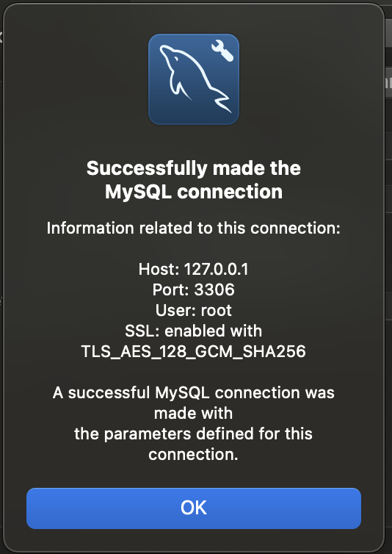
Task: Click the 'Host:' label
Action: pos(159,269)
